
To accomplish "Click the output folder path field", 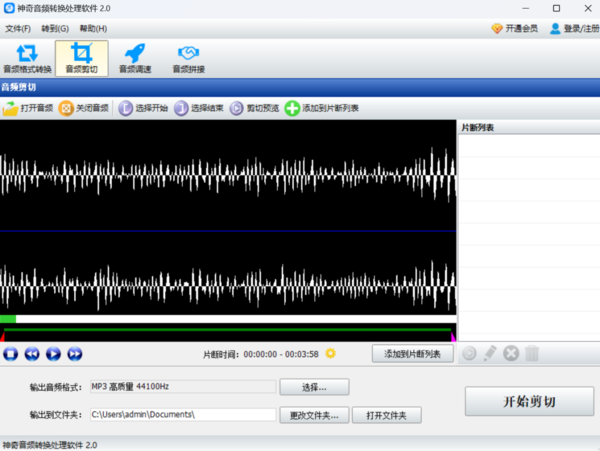I will (182, 414).
